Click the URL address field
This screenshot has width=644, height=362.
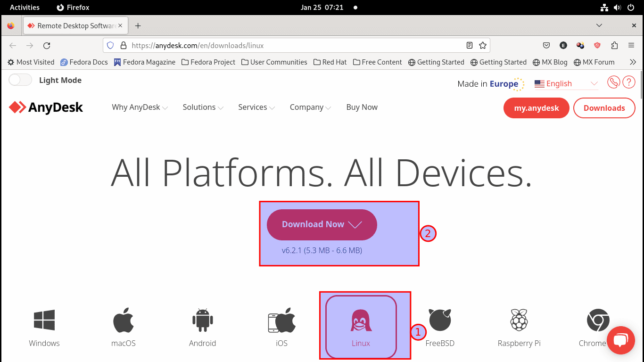pos(296,46)
